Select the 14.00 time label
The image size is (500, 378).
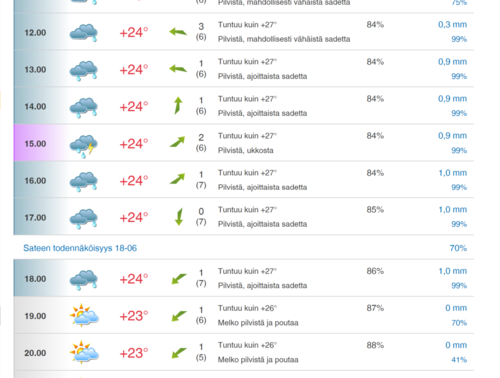(x=35, y=107)
